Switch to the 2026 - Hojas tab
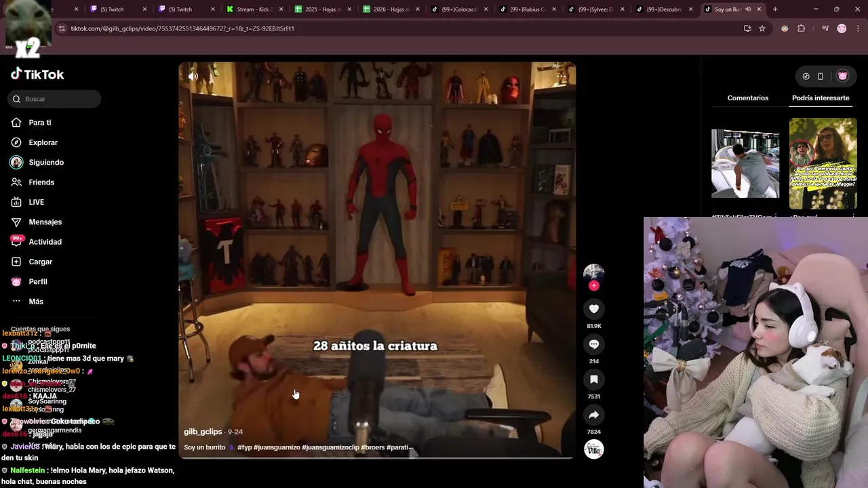The image size is (868, 488). click(x=391, y=9)
